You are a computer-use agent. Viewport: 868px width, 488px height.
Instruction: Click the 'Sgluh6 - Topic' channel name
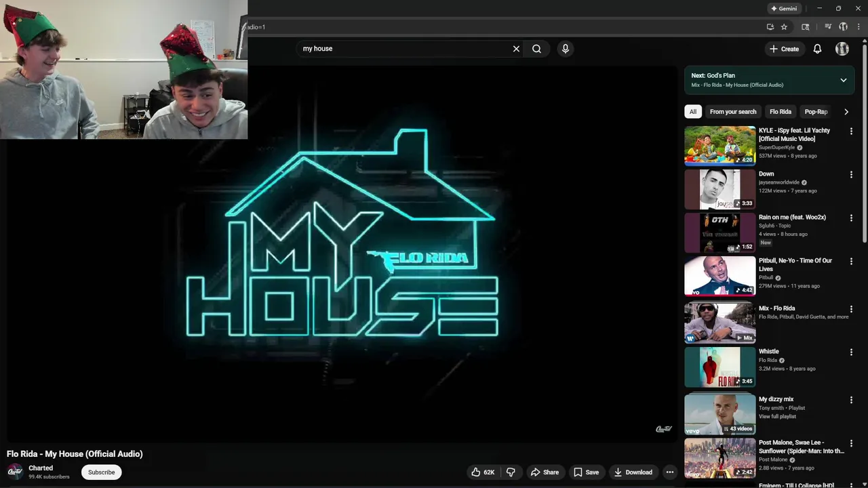[x=775, y=226]
